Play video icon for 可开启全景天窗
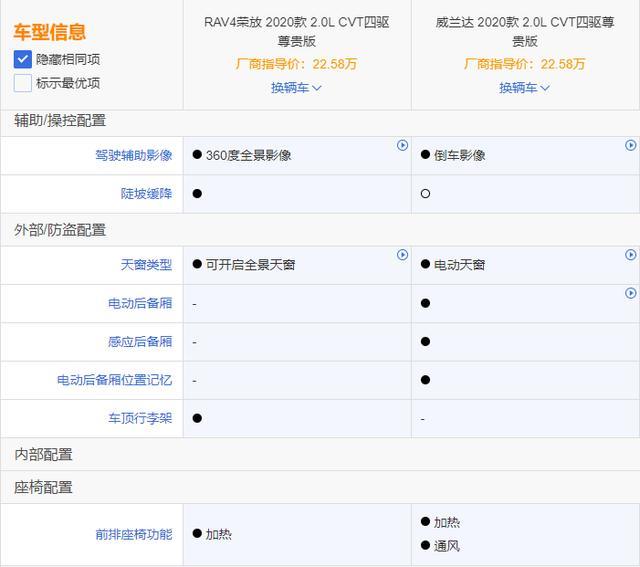This screenshot has height=567, width=640. [402, 255]
